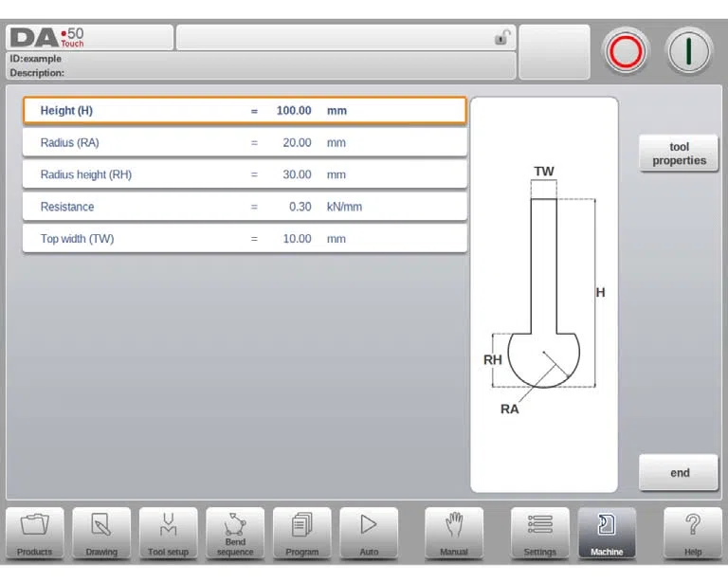This screenshot has width=728, height=583.
Task: Open tool properties
Action: tap(679, 154)
